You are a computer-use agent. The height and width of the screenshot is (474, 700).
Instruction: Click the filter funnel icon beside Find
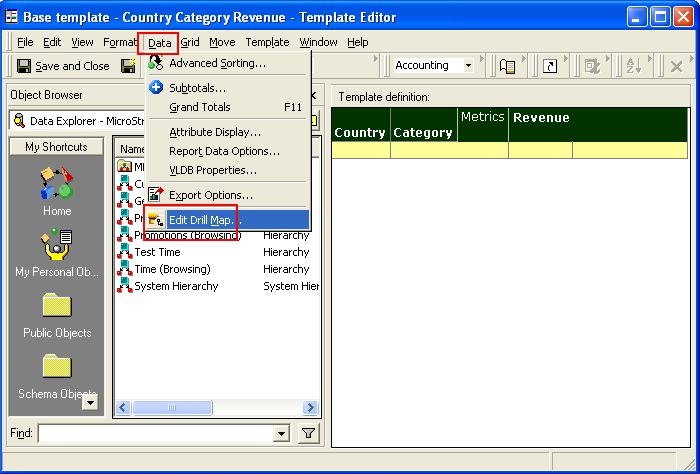308,433
